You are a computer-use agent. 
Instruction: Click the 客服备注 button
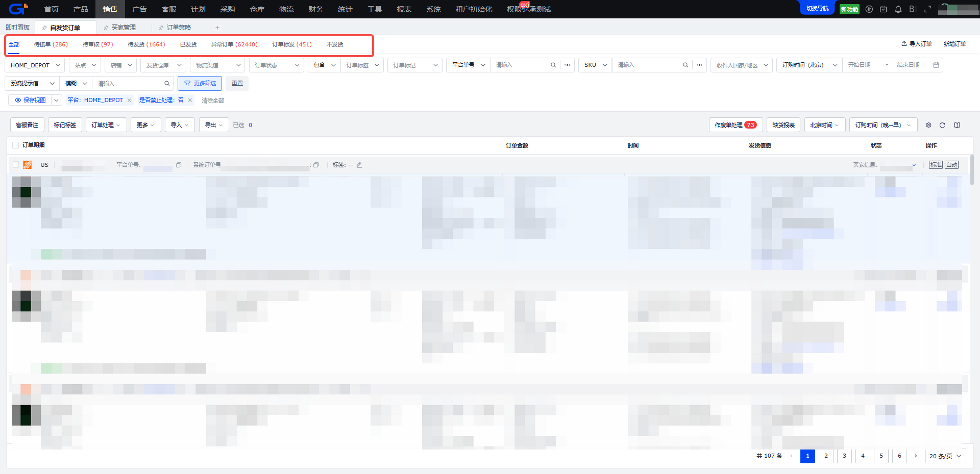27,125
